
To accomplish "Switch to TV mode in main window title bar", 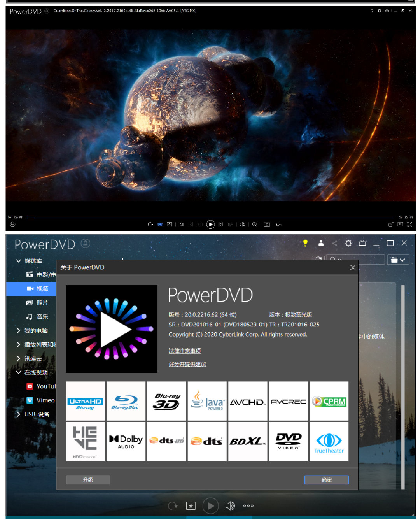I will coord(362,243).
